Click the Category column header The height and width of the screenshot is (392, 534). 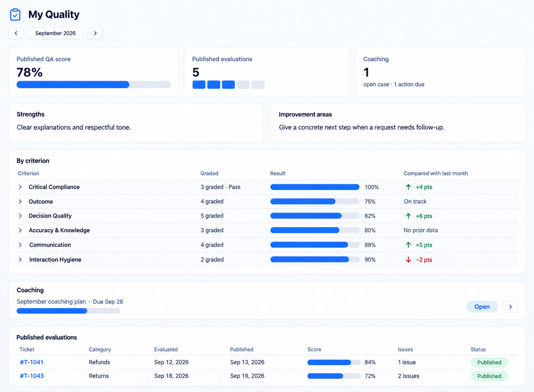click(x=100, y=349)
